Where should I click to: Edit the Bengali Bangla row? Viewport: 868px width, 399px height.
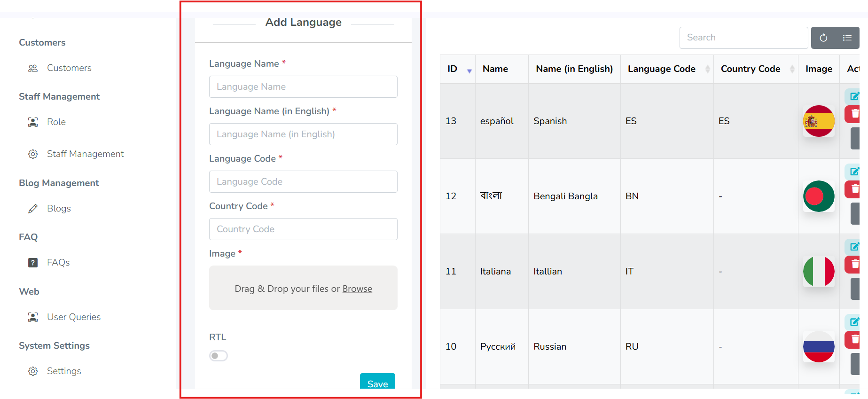click(853, 172)
